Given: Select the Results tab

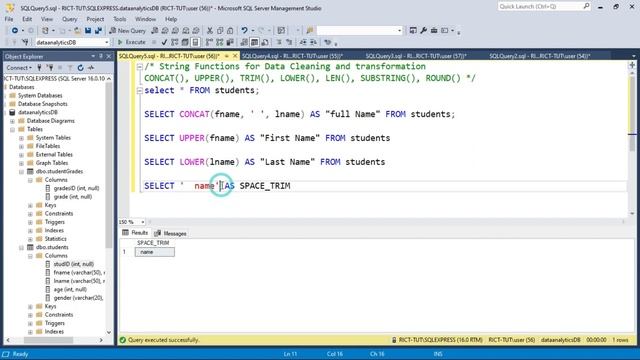Looking at the screenshot, I should [135, 233].
